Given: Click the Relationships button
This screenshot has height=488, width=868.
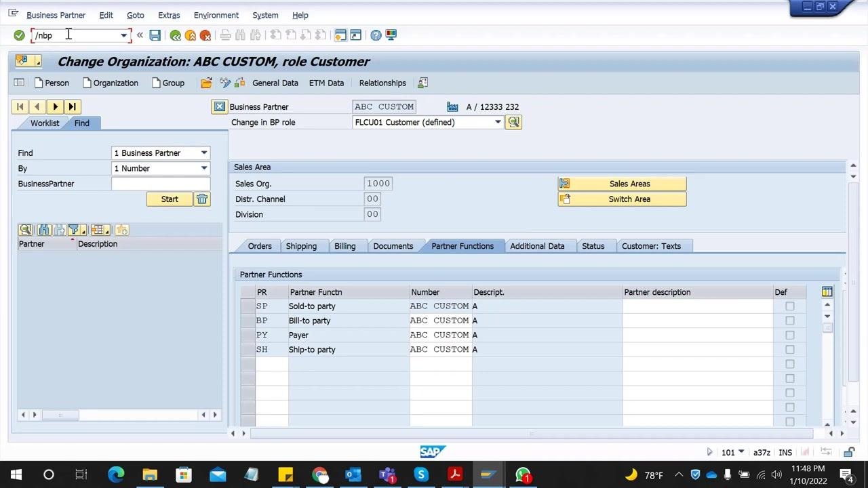Looking at the screenshot, I should pos(382,83).
